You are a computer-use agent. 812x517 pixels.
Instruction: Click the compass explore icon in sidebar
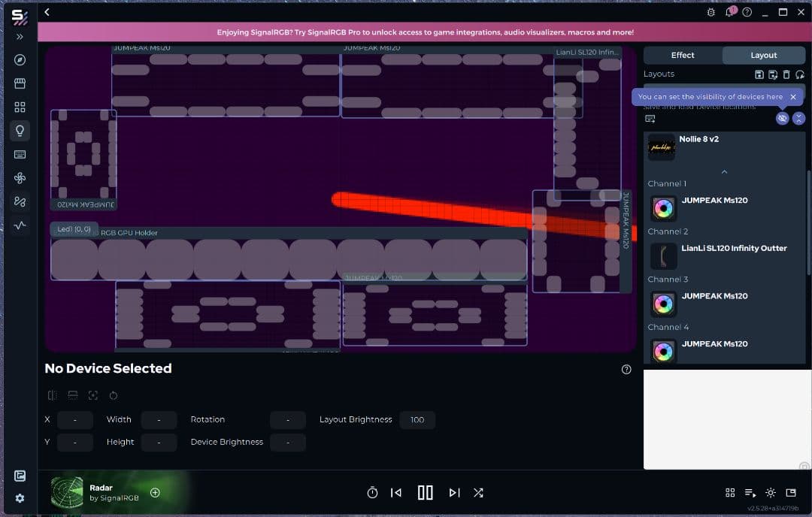(20, 60)
